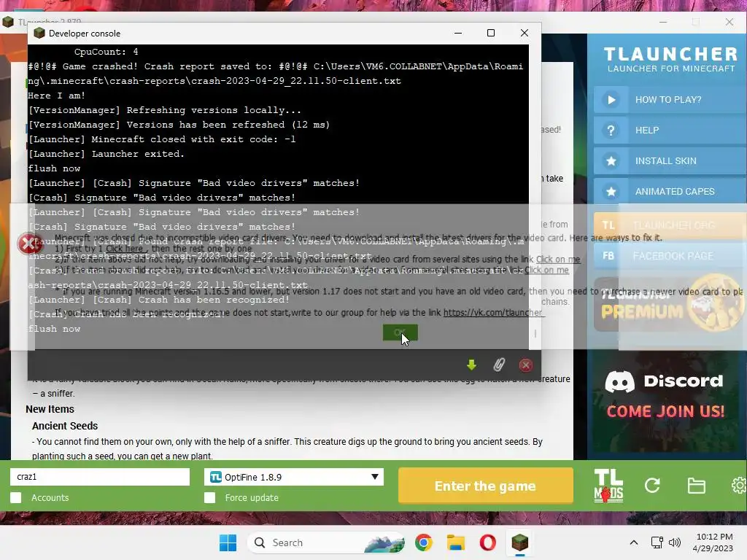Click the star icon beside Animated Capes
Image resolution: width=747 pixels, height=560 pixels.
pyautogui.click(x=611, y=192)
